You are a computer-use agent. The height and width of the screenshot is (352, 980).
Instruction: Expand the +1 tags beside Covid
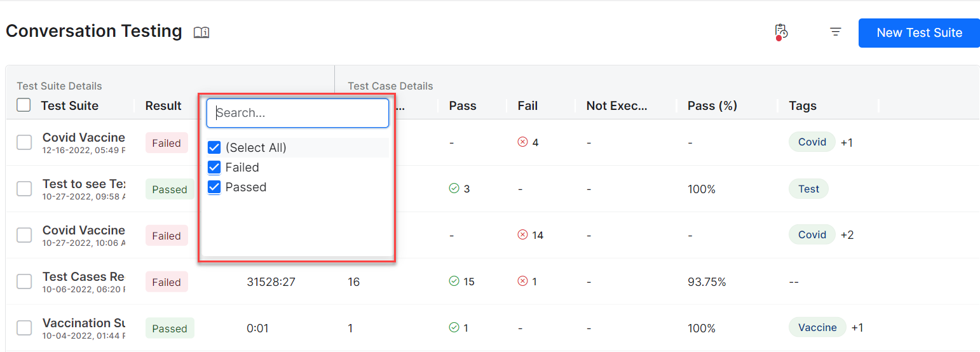pyautogui.click(x=847, y=143)
